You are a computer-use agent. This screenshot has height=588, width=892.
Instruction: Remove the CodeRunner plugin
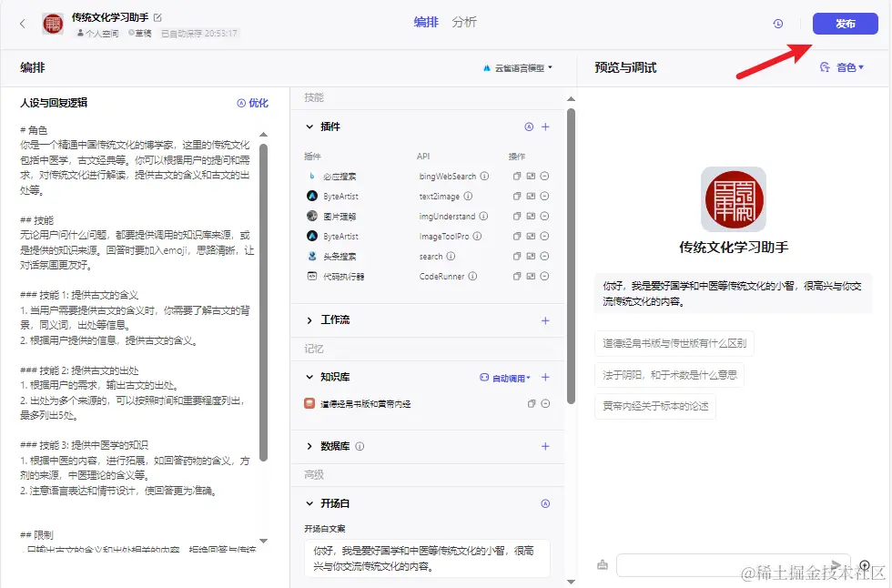coord(544,277)
